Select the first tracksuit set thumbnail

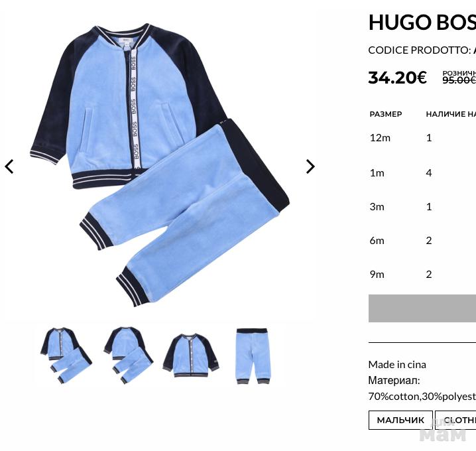pyautogui.click(x=66, y=355)
